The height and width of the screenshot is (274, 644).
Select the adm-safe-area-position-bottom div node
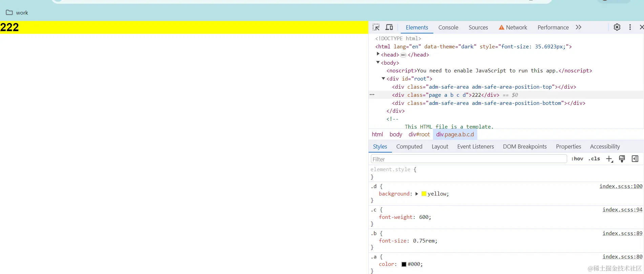pos(489,103)
